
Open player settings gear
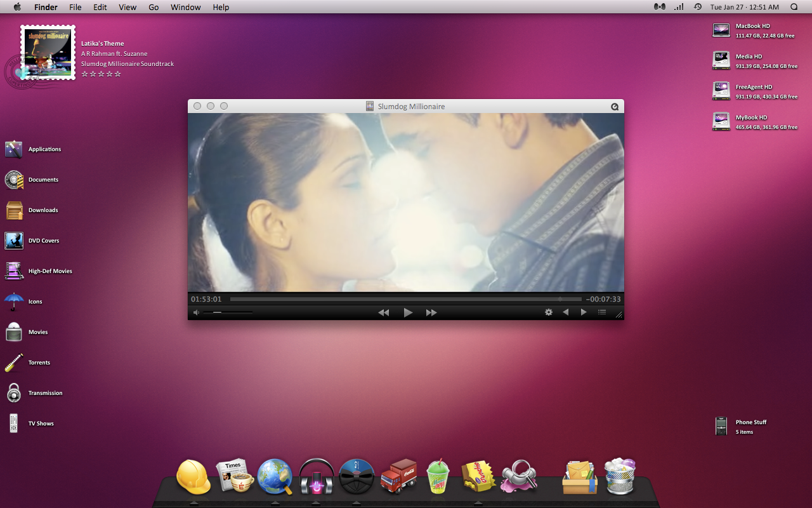coord(549,312)
